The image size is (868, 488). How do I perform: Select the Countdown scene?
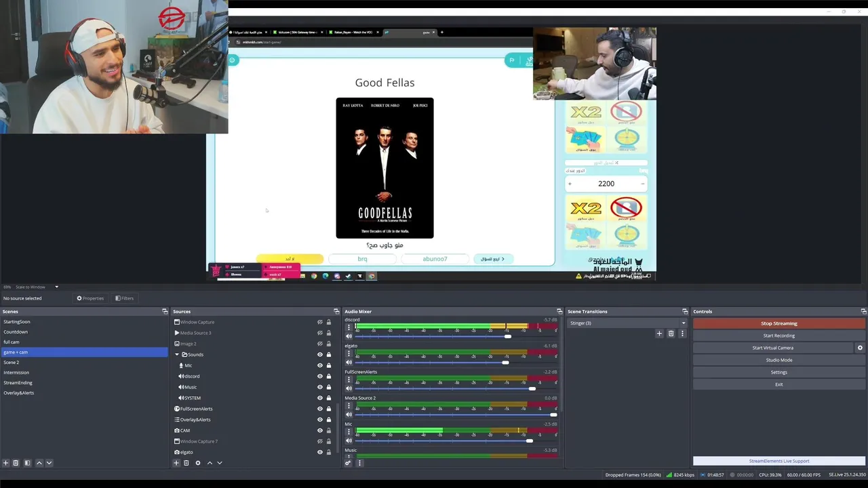(x=16, y=332)
